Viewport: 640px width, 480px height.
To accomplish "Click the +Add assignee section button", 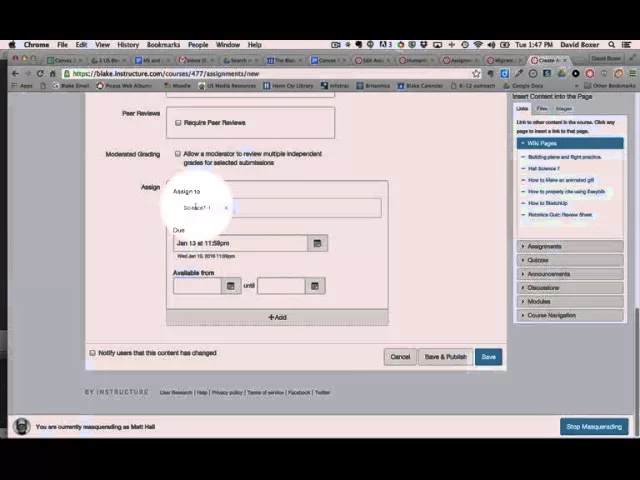I will point(277,317).
